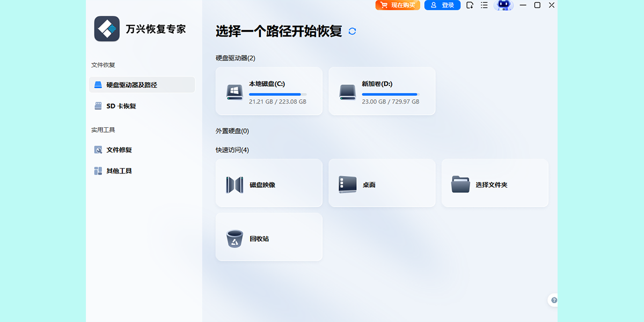The height and width of the screenshot is (322, 644).
Task: Click the D: drive usage bar
Action: [x=390, y=94]
